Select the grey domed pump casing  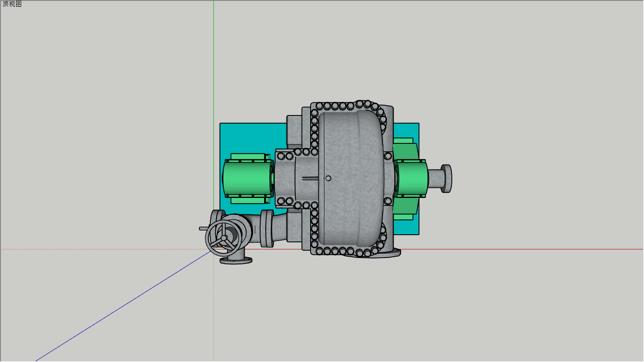[x=351, y=178]
